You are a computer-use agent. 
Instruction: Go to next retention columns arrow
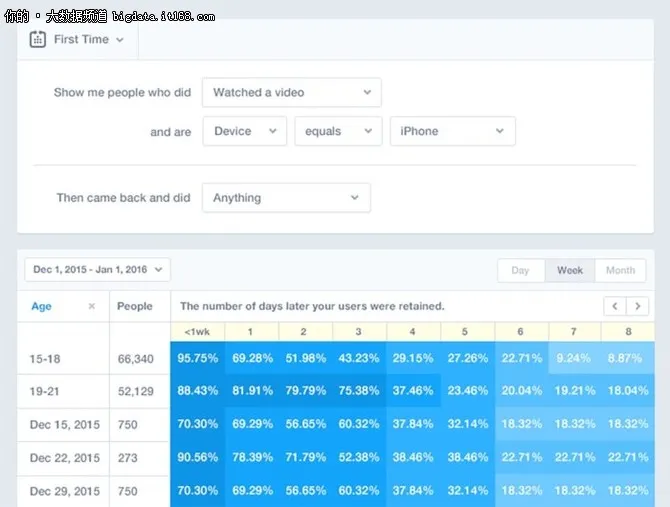pyautogui.click(x=638, y=306)
